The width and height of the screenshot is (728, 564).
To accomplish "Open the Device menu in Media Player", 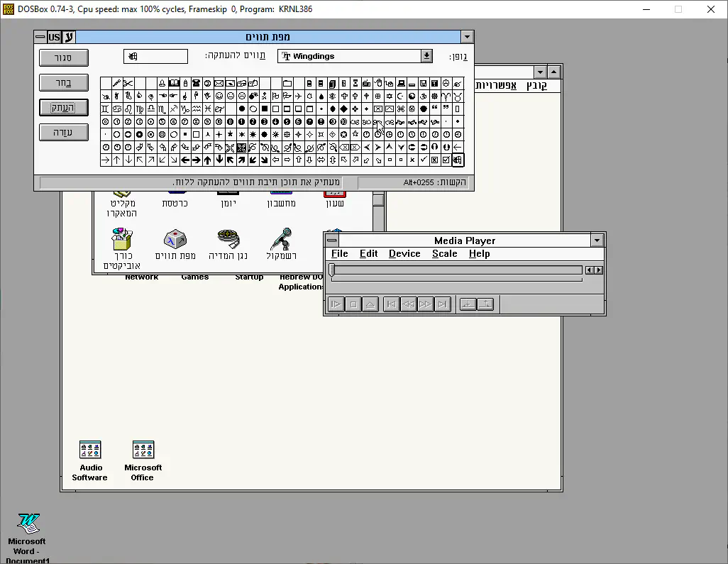I will 404,253.
